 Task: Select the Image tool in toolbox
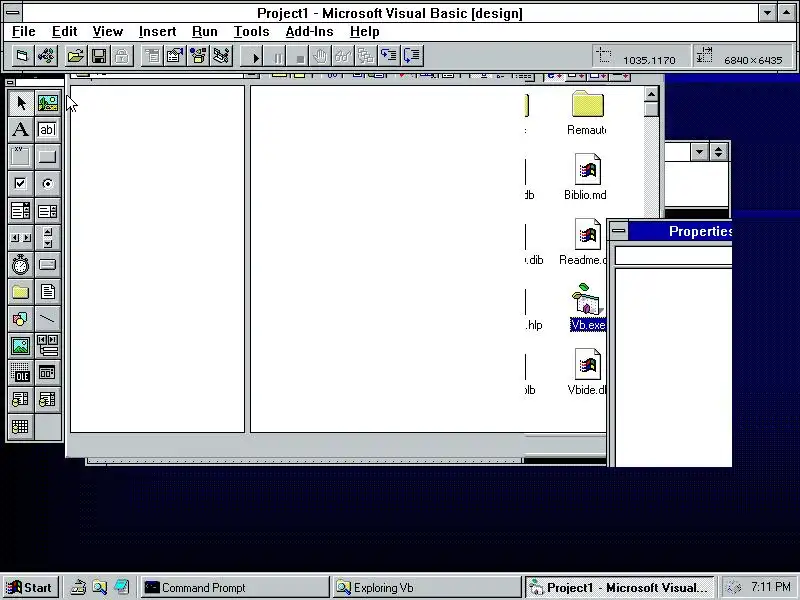(21, 346)
